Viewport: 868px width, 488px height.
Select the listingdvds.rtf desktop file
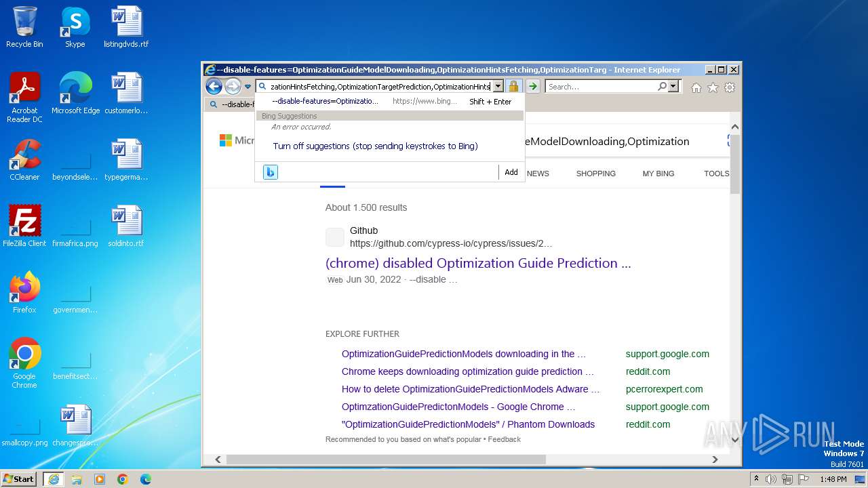point(126,28)
